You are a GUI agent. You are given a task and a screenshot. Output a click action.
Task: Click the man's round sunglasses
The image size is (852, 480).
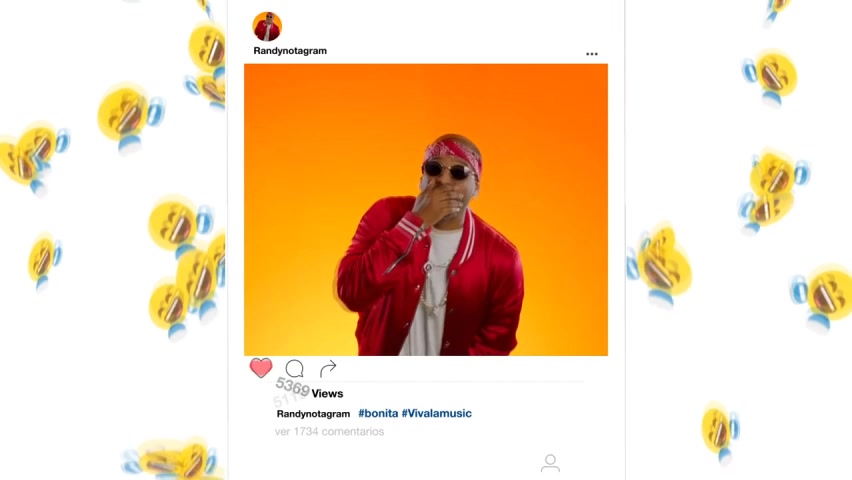click(x=447, y=171)
